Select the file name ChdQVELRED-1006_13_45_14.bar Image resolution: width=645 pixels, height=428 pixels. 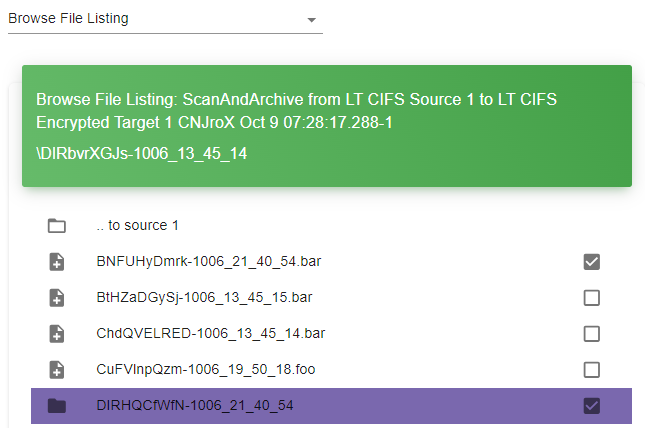(x=211, y=333)
